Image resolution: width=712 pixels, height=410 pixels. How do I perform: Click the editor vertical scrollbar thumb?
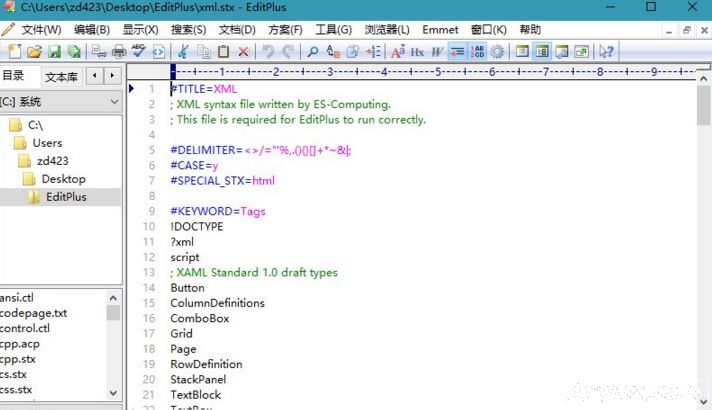pos(703,106)
